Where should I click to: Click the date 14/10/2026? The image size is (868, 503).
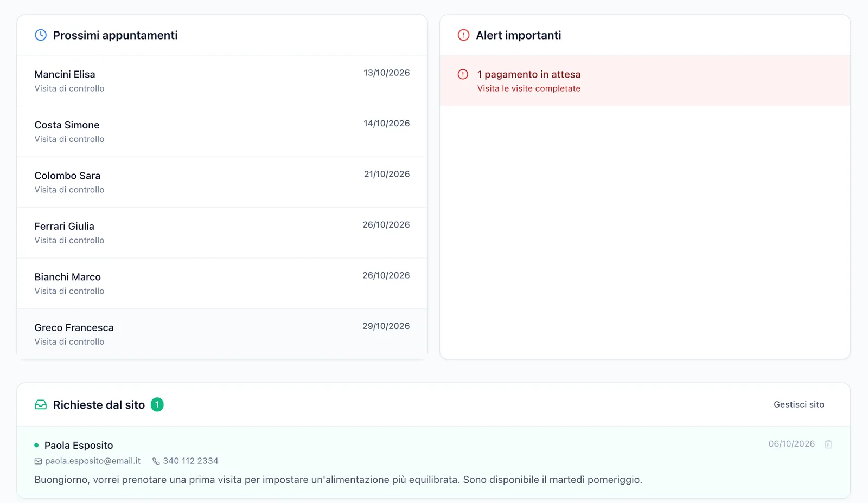click(x=386, y=124)
